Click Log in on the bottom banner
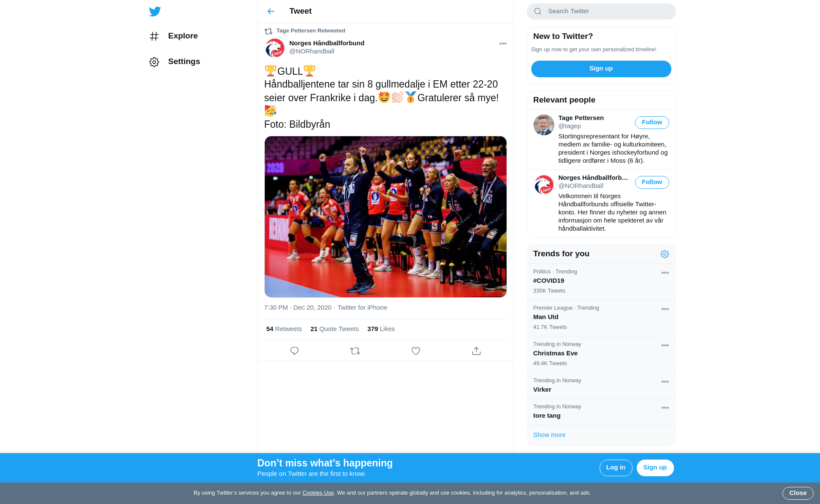 click(615, 468)
